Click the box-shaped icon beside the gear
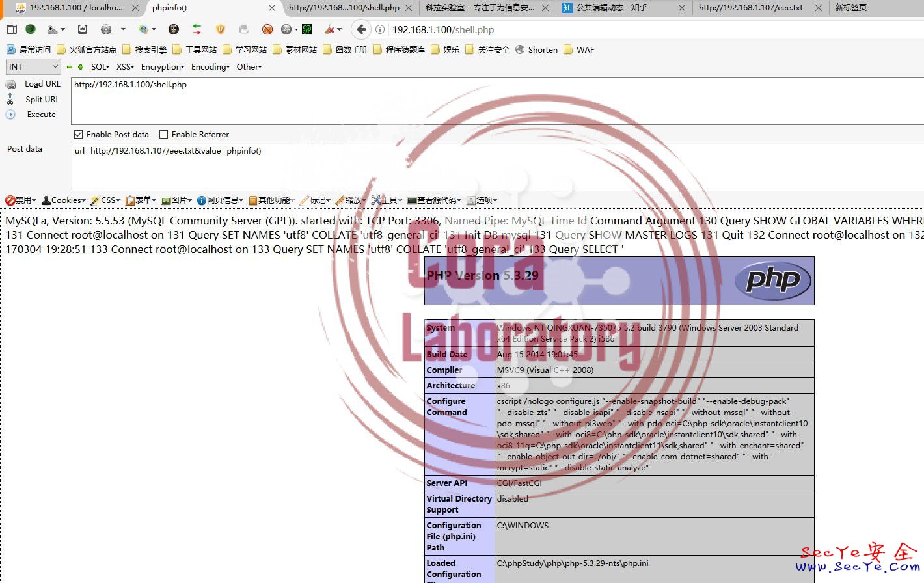The height and width of the screenshot is (583, 924). (x=83, y=29)
